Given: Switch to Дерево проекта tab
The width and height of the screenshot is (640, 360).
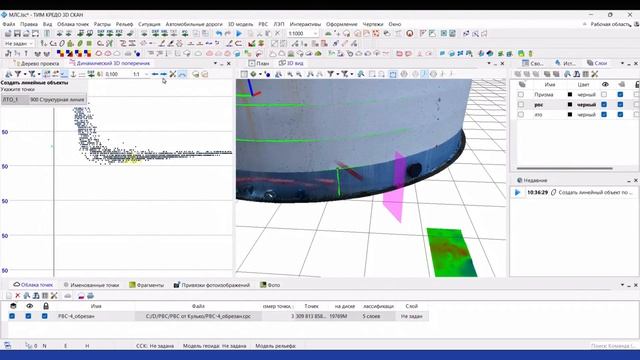Looking at the screenshot, I should 36,64.
